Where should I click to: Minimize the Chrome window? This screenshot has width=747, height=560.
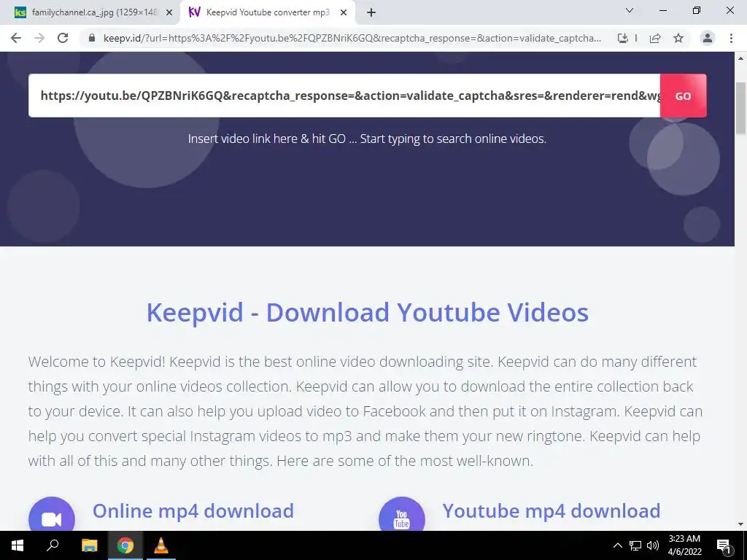[662, 10]
